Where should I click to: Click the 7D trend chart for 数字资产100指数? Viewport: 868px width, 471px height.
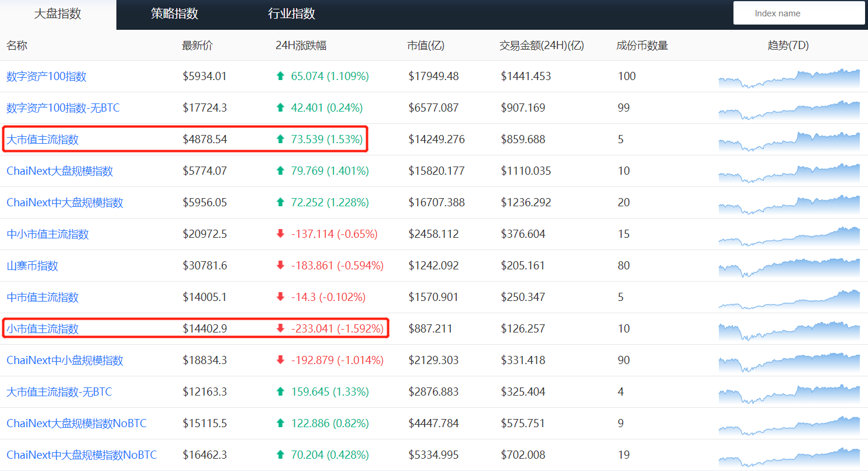pyautogui.click(x=789, y=78)
